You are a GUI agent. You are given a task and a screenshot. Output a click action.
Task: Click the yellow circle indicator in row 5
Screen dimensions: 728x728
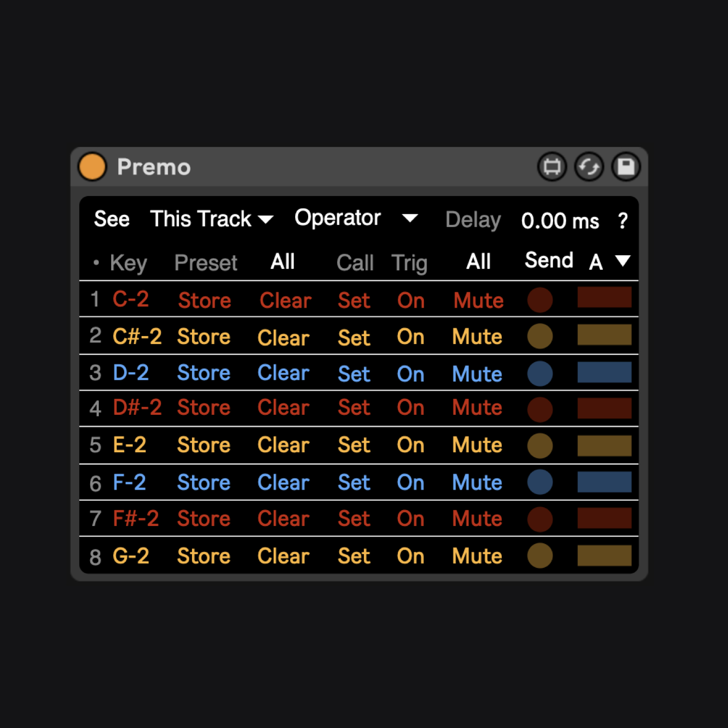click(540, 445)
